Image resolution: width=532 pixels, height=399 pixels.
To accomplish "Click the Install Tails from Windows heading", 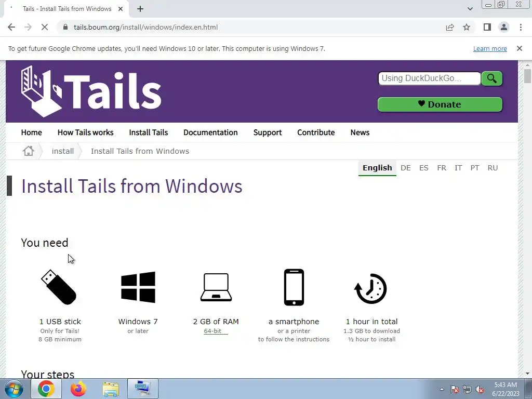I will [131, 186].
